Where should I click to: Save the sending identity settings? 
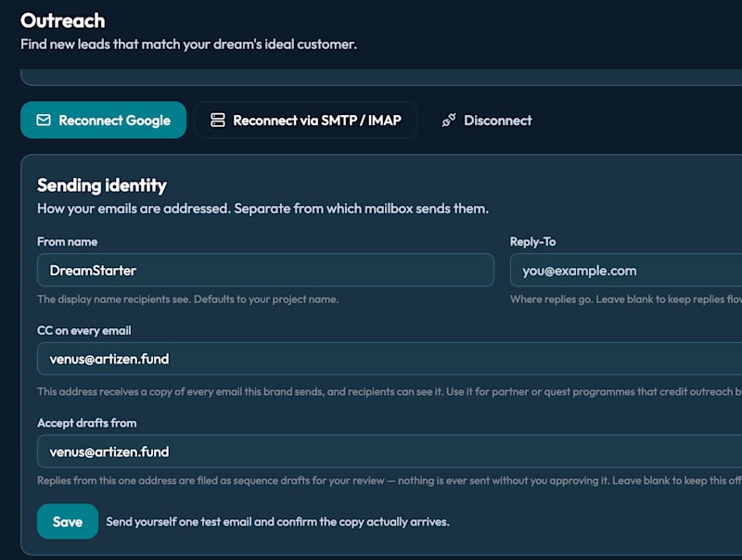[68, 521]
